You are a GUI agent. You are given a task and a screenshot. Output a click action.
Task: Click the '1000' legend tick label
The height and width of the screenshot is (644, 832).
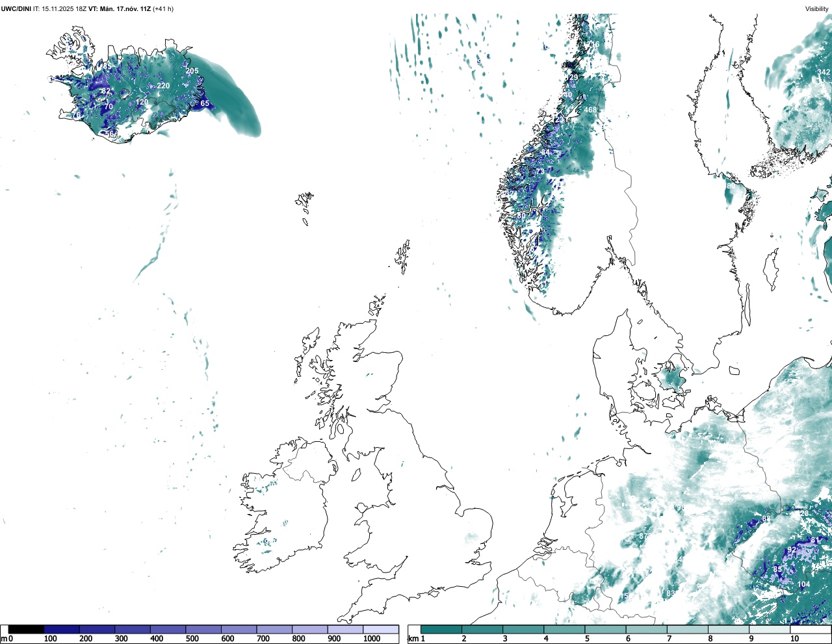pyautogui.click(x=372, y=639)
